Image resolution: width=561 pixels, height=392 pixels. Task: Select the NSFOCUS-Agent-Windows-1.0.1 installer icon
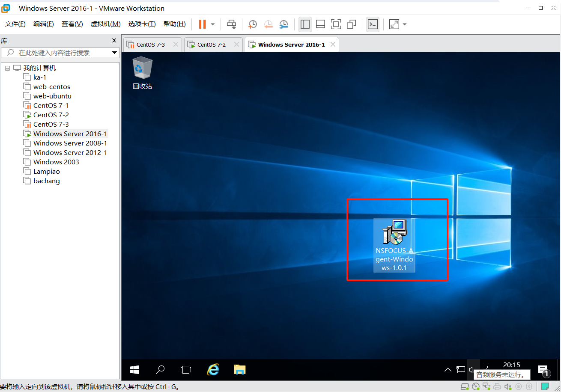click(x=394, y=245)
